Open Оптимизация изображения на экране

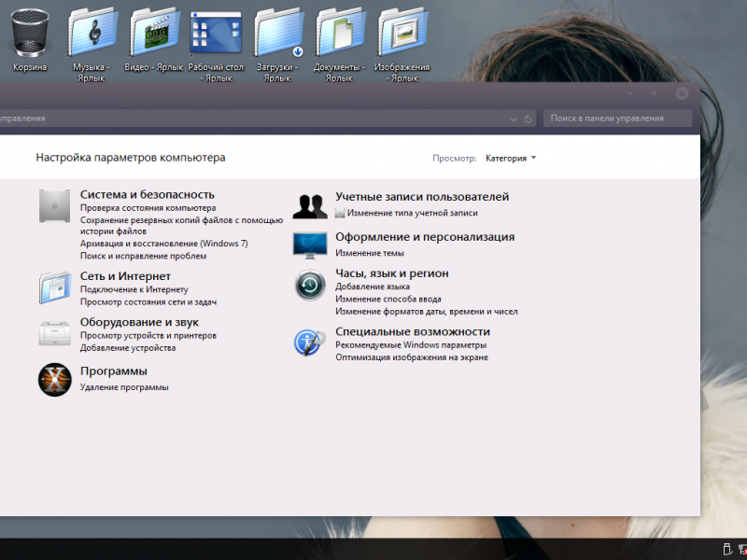click(x=412, y=357)
